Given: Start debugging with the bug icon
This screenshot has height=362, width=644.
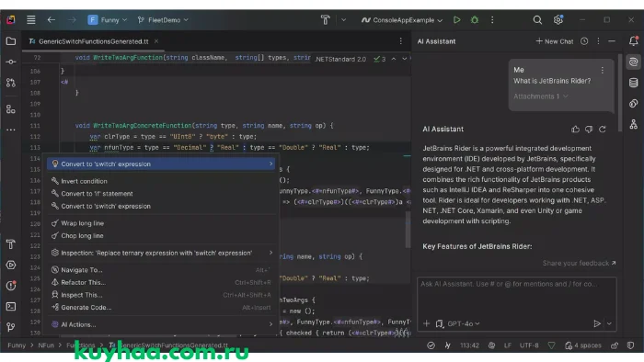Looking at the screenshot, I should pos(475,19).
